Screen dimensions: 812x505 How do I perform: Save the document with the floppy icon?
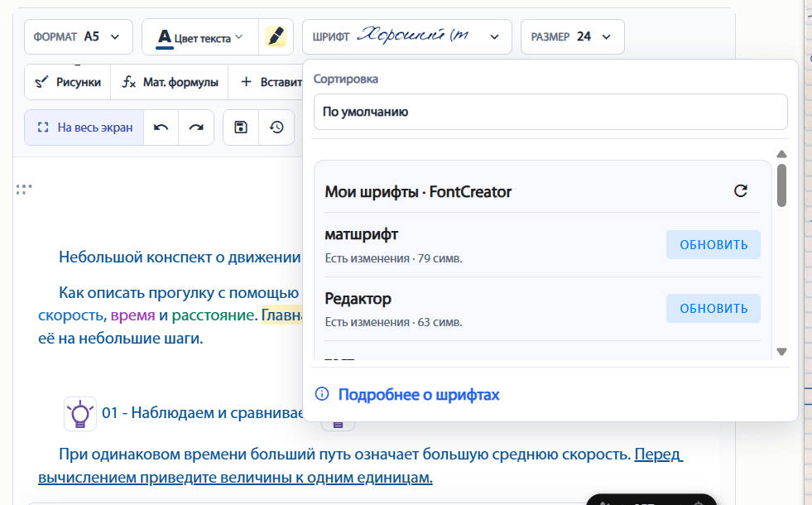[x=241, y=127]
